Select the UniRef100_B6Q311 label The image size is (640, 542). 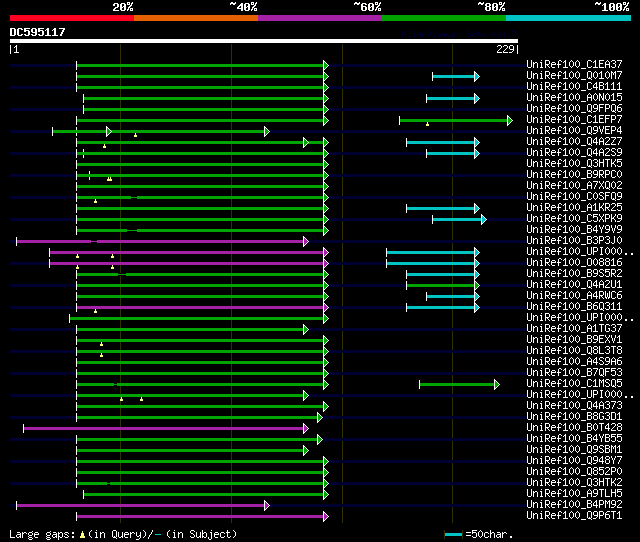coord(574,307)
